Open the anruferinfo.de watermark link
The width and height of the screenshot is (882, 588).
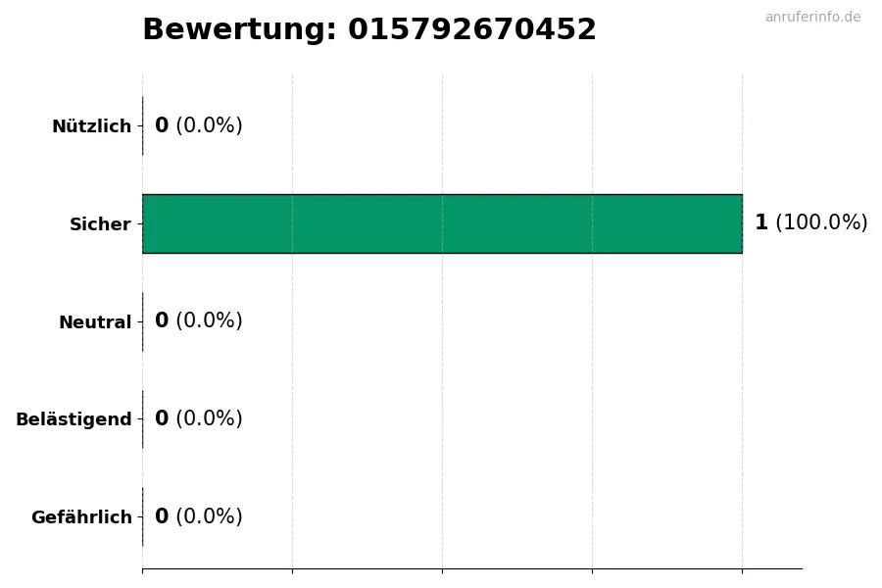[812, 17]
